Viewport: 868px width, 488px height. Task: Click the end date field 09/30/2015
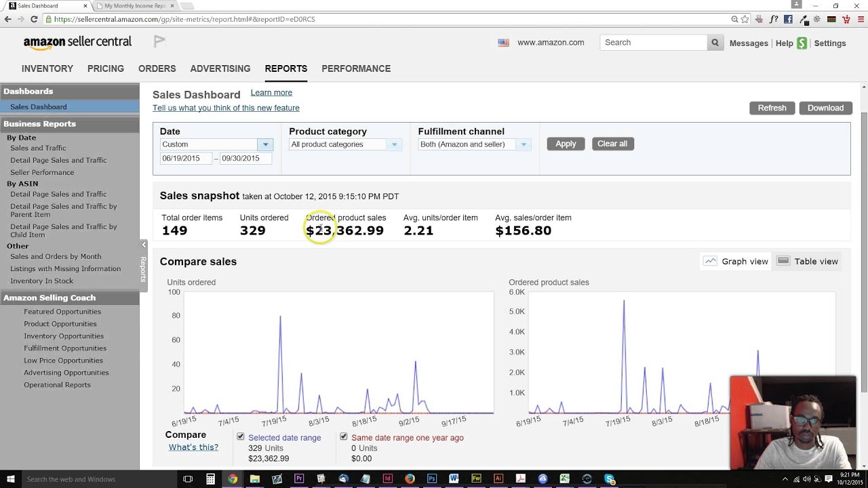(245, 158)
